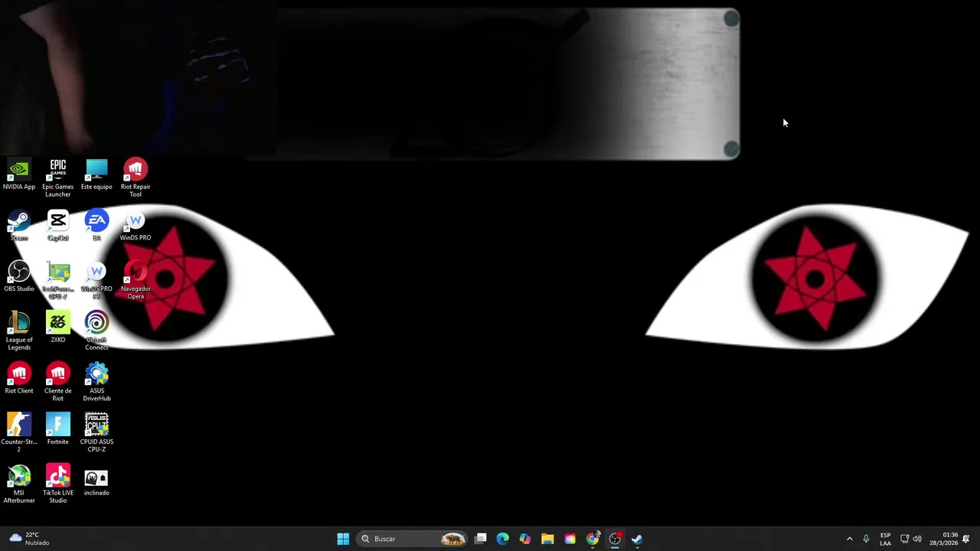Select the Este equipo desktop icon
The width and height of the screenshot is (980, 551).
tap(96, 174)
